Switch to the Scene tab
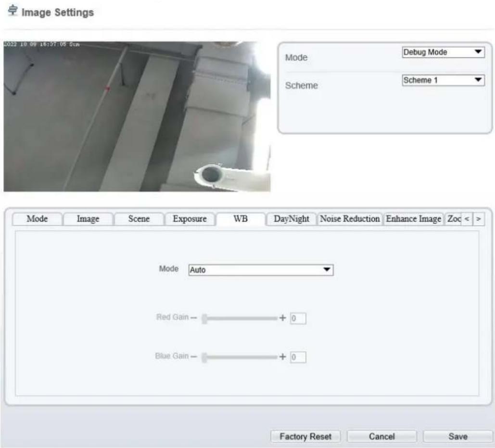Image resolution: width=495 pixels, height=448 pixels. coord(139,219)
